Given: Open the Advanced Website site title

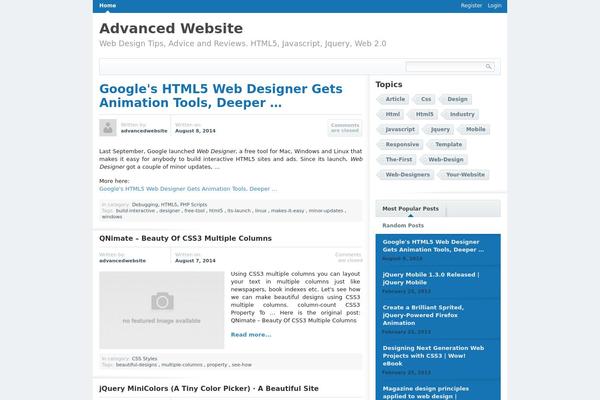Looking at the screenshot, I should pyautogui.click(x=171, y=28).
